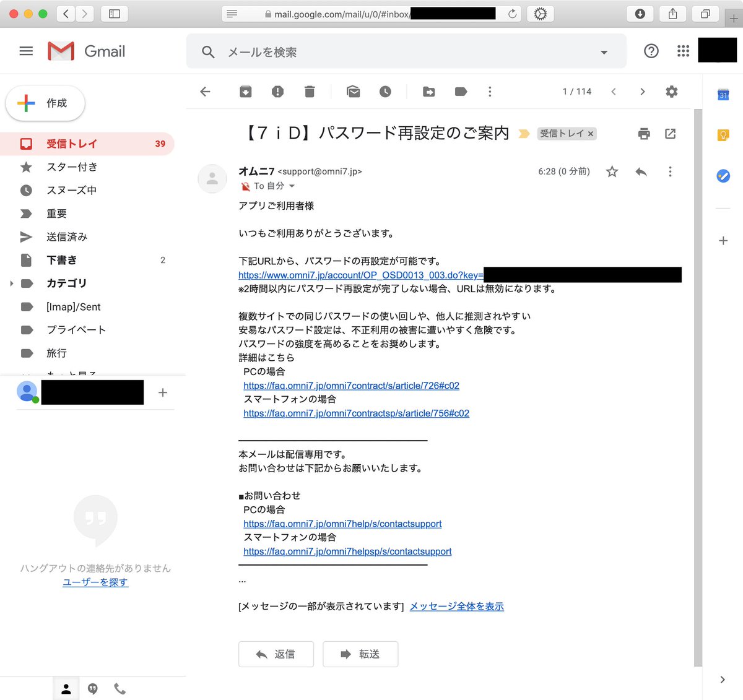Image resolution: width=743 pixels, height=700 pixels.
Task: Open omni7helpsp contactsupport link
Action: (347, 551)
